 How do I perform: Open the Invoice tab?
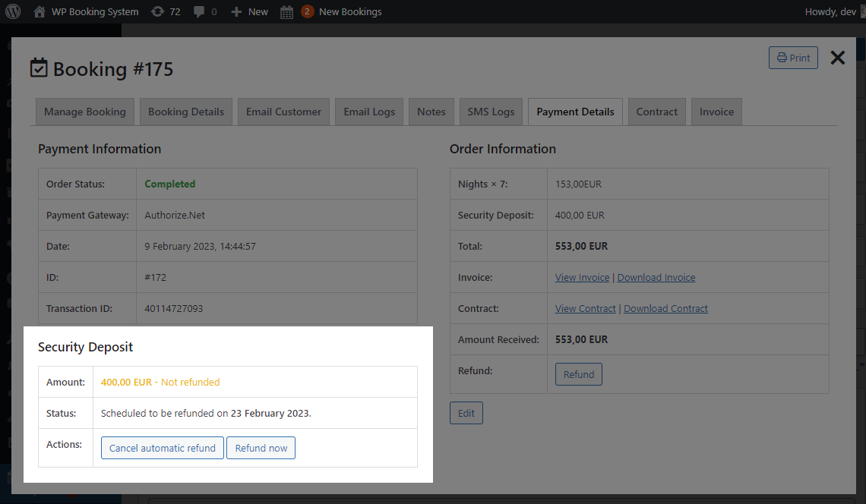coord(716,112)
